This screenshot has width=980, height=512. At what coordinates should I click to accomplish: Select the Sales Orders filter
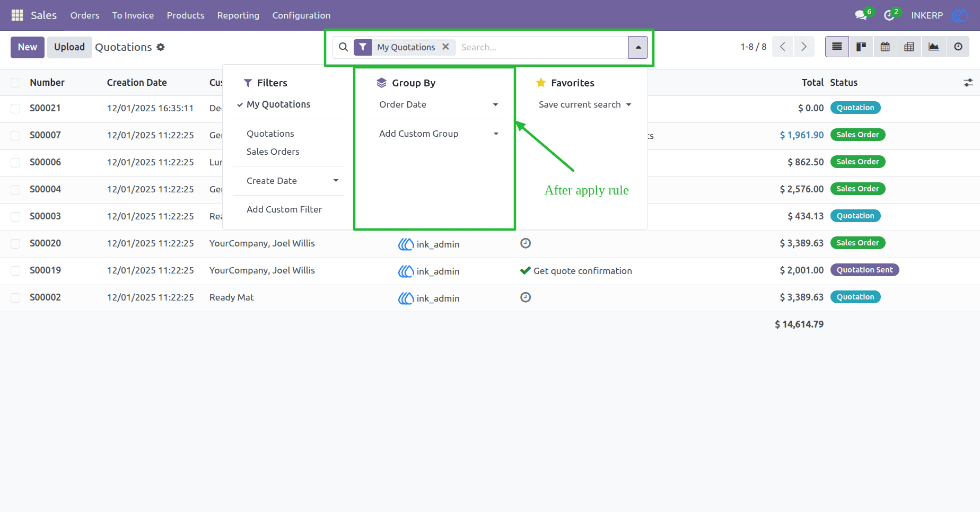click(x=273, y=152)
